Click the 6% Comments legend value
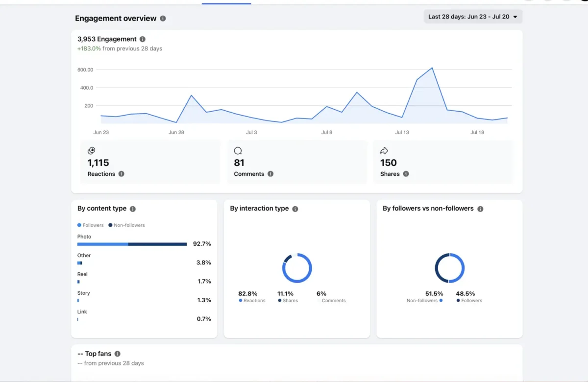The image size is (588, 382). coord(321,294)
